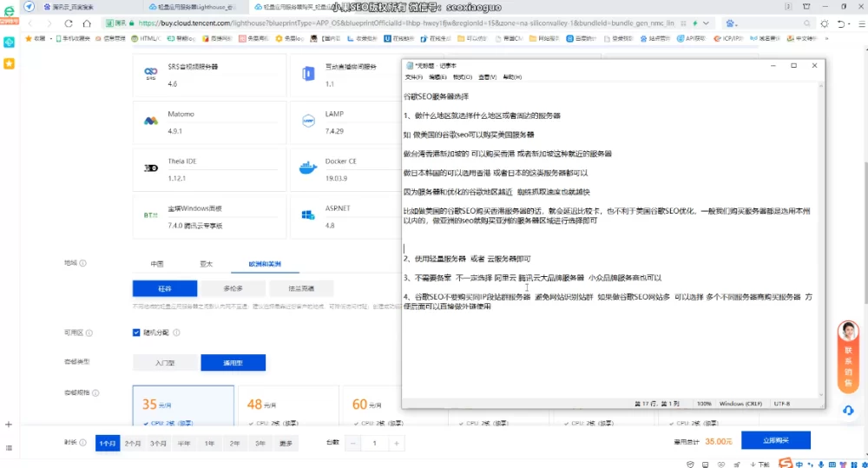The height and width of the screenshot is (468, 868).
Task: Click the info icon beside 时长 label
Action: pos(83,443)
